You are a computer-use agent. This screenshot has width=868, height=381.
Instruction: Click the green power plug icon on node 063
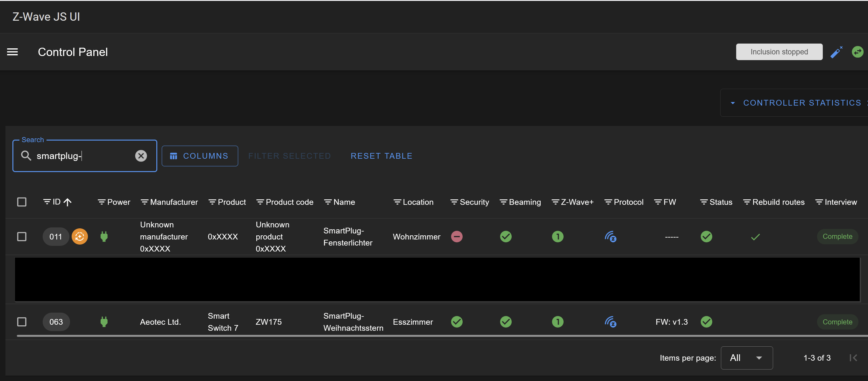coord(104,322)
